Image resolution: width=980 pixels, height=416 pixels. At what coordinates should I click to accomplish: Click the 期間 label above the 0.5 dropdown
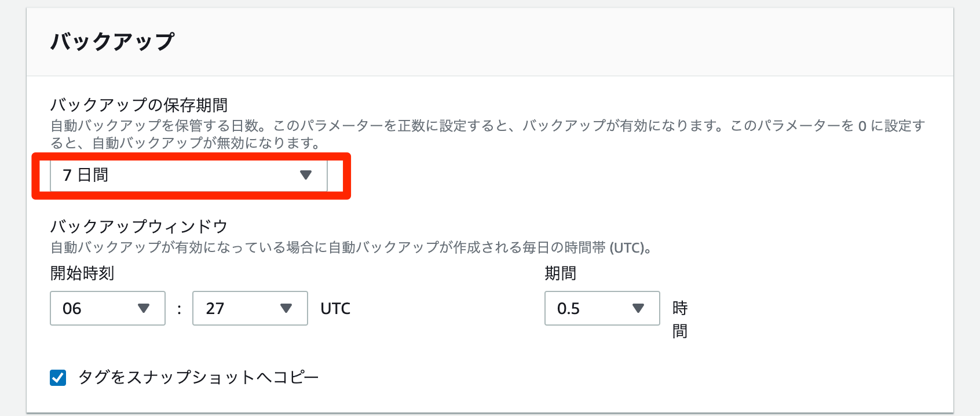tap(560, 273)
